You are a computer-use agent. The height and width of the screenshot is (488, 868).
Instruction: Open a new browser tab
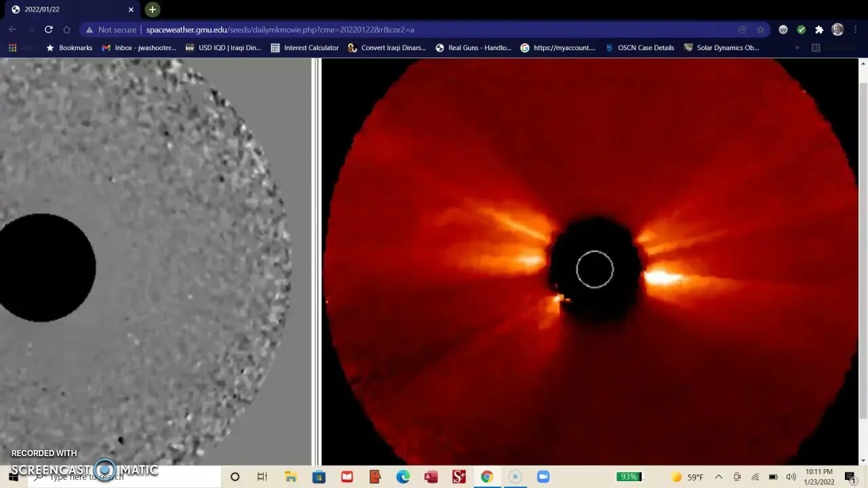point(153,9)
